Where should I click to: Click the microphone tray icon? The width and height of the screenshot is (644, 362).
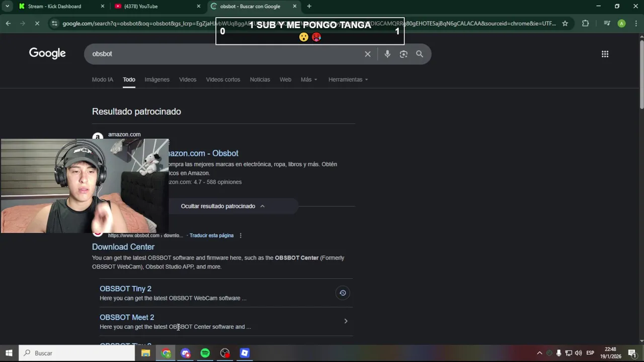tap(558, 353)
